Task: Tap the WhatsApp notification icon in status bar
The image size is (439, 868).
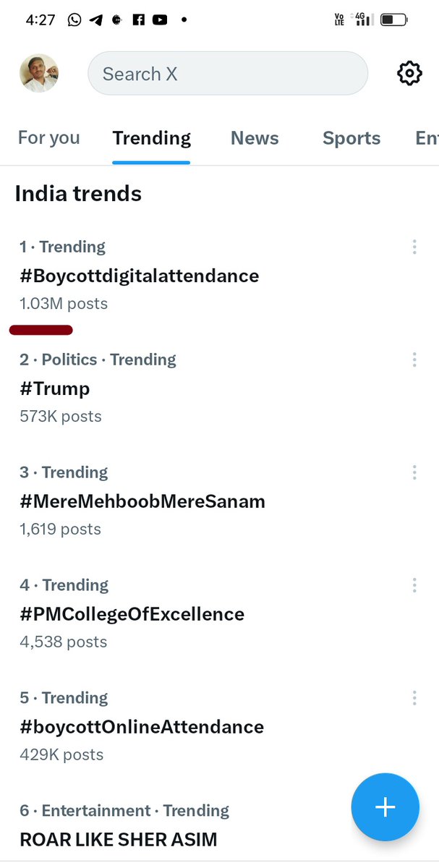Action: (x=74, y=20)
